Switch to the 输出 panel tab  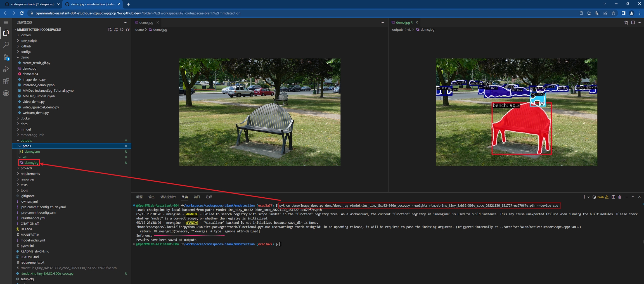(151, 197)
